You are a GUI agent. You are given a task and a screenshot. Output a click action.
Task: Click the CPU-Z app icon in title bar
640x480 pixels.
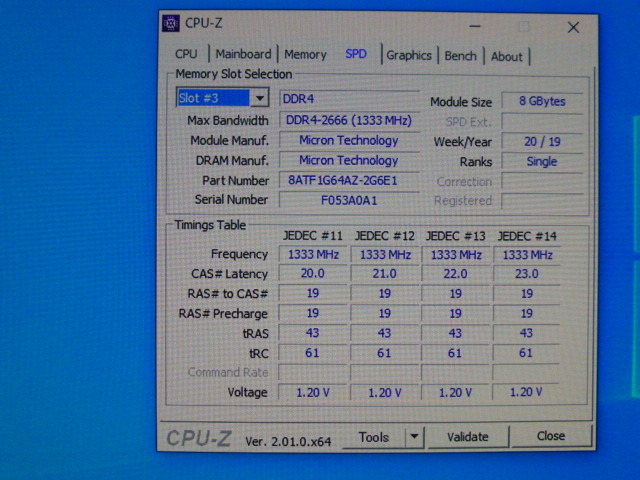tap(171, 23)
